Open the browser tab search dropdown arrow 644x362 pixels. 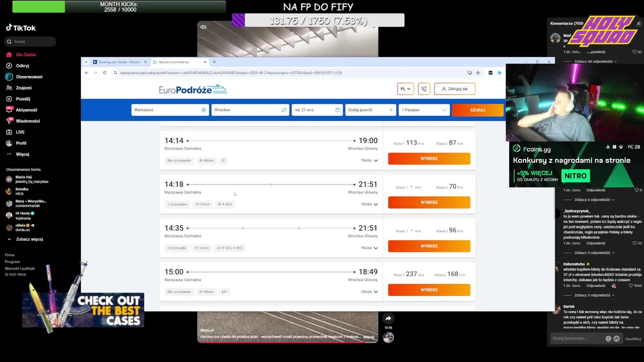click(x=86, y=62)
